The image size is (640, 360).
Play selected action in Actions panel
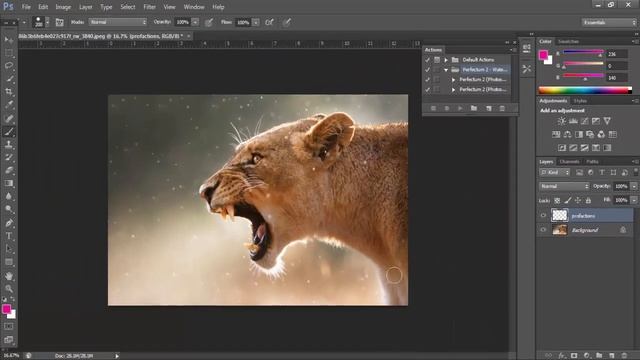(460, 108)
